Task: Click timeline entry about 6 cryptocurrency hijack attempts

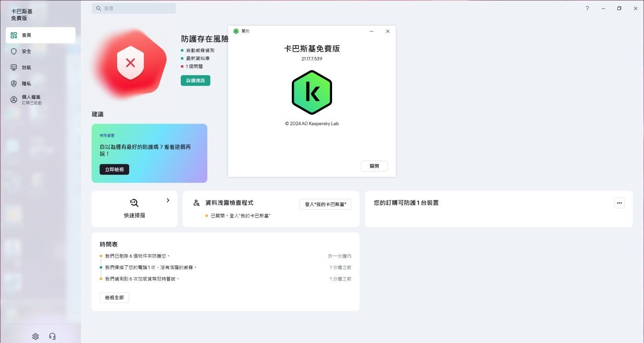Action: pyautogui.click(x=142, y=279)
